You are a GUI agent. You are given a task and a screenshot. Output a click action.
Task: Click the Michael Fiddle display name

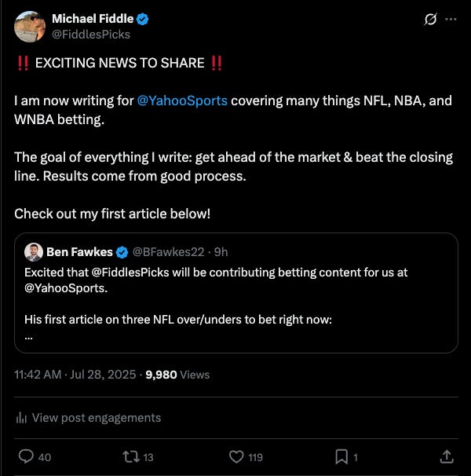[x=93, y=18]
